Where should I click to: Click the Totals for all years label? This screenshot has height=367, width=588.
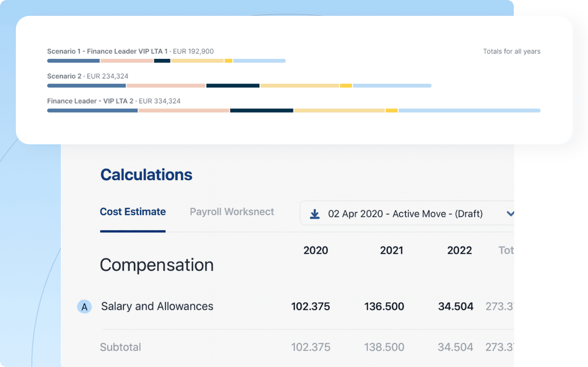[511, 51]
